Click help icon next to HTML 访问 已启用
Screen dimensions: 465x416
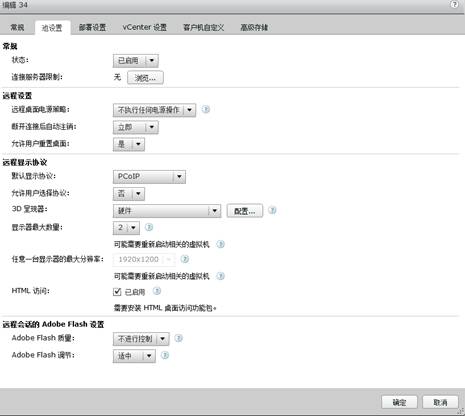(157, 291)
